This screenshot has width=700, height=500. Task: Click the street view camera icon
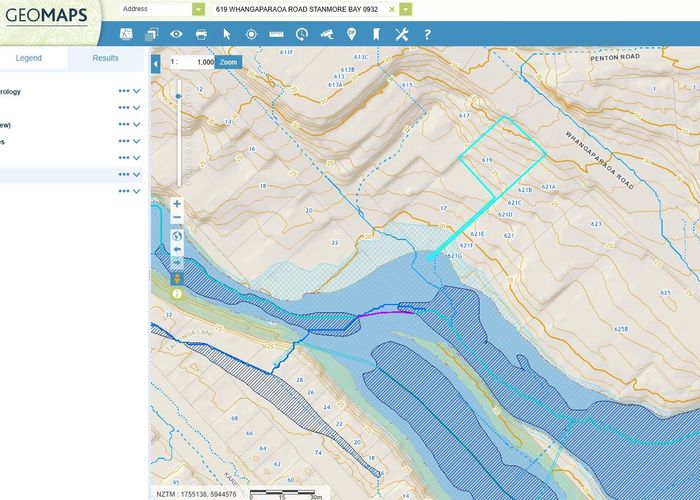[327, 34]
